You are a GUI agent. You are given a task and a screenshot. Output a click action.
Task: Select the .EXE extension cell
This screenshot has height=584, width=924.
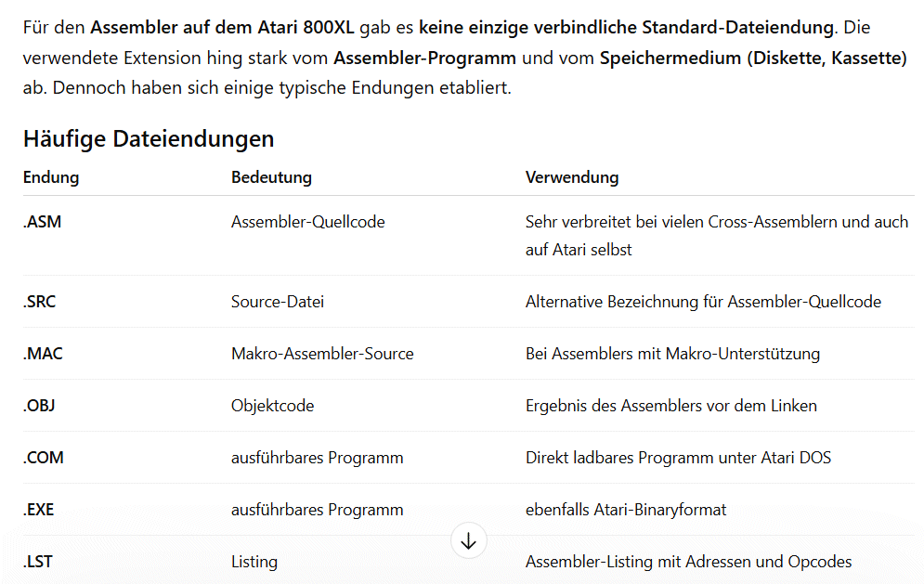41,510
